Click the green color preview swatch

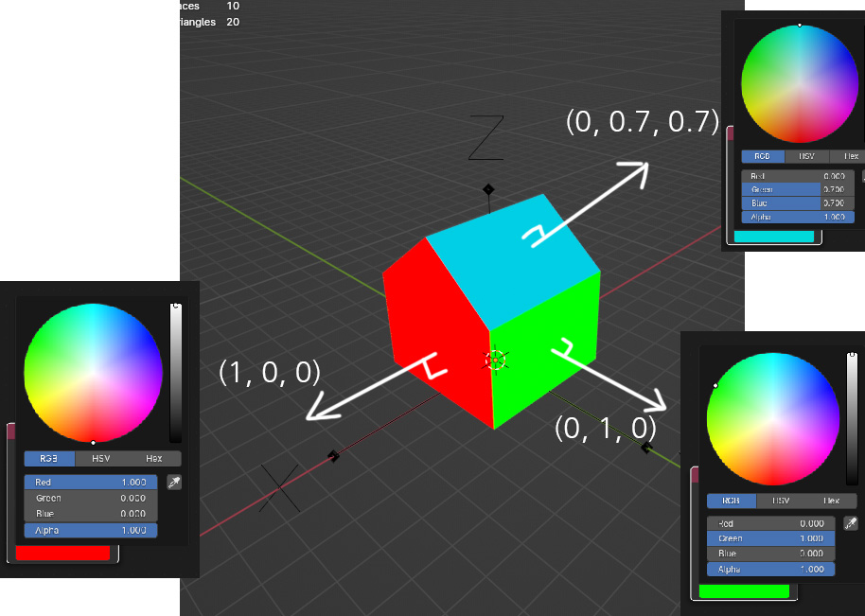(x=744, y=591)
